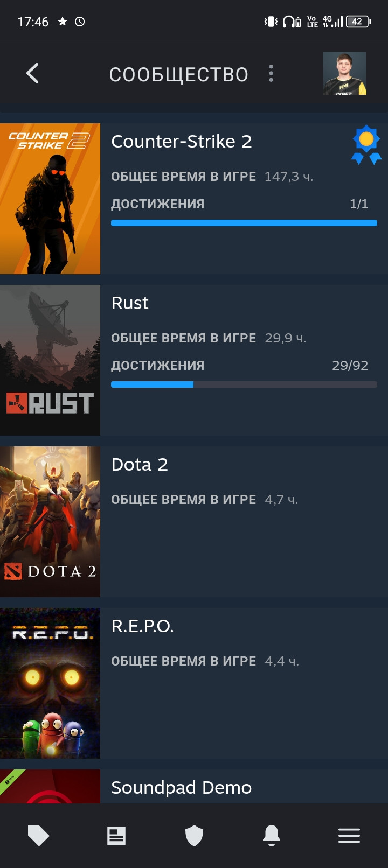This screenshot has width=388, height=868.
Task: Open the Dota 2 cover image
Action: click(x=50, y=522)
